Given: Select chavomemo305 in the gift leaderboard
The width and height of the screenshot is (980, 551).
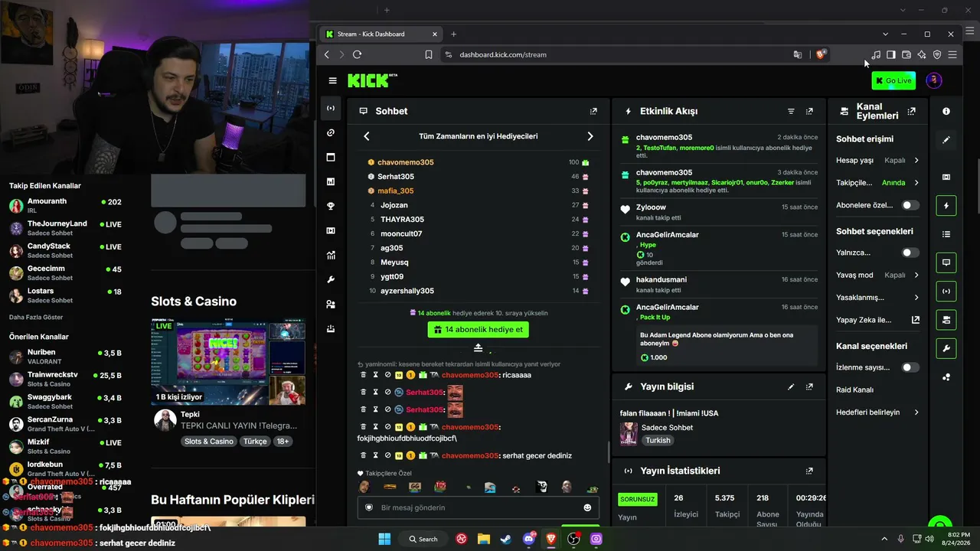Looking at the screenshot, I should point(406,162).
